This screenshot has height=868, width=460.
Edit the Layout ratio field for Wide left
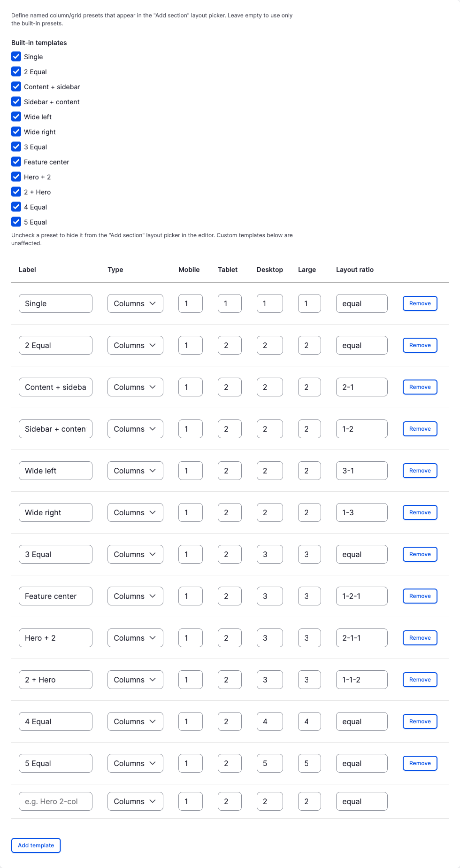[362, 471]
